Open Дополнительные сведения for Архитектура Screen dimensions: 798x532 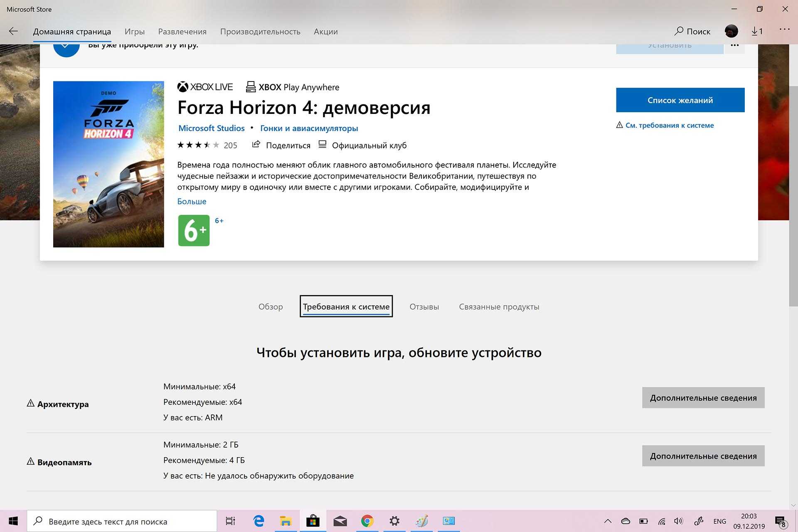point(703,398)
